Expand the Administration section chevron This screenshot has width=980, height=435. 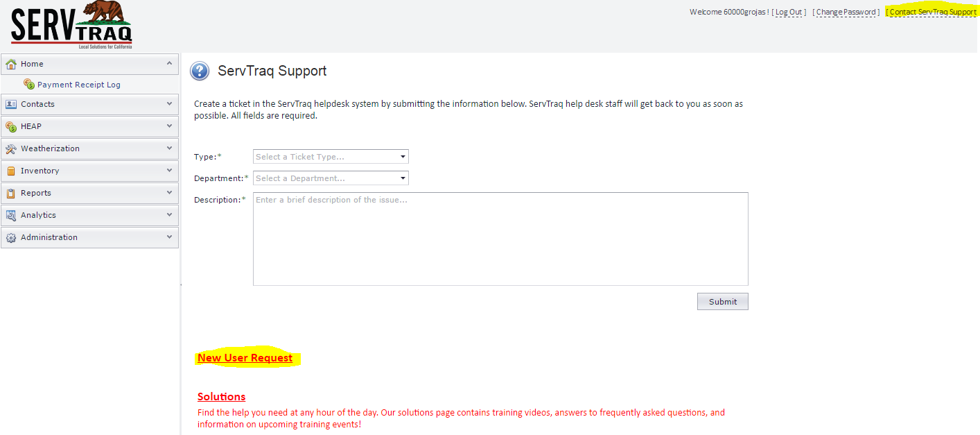[170, 237]
